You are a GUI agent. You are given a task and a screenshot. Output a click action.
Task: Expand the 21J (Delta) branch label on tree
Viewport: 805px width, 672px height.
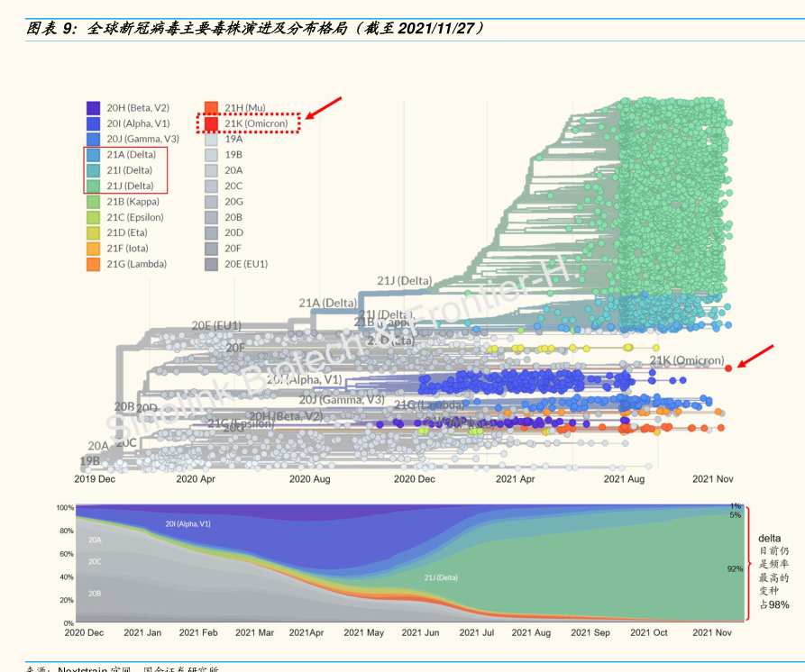[x=403, y=281]
